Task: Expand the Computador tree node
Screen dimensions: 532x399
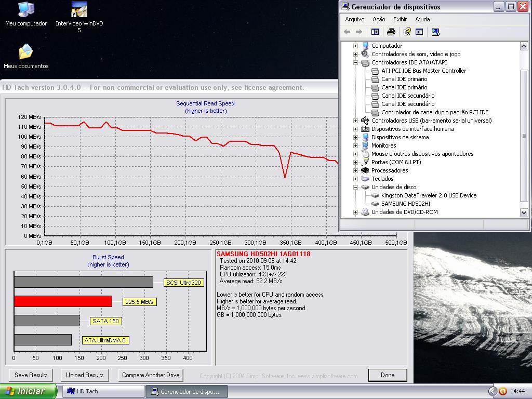Action: tap(355, 46)
